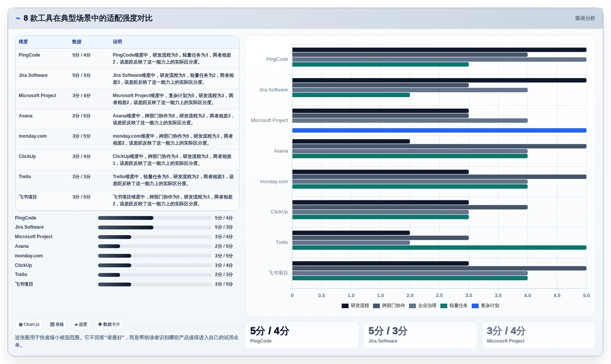Select ClickUp table row name

[27, 156]
